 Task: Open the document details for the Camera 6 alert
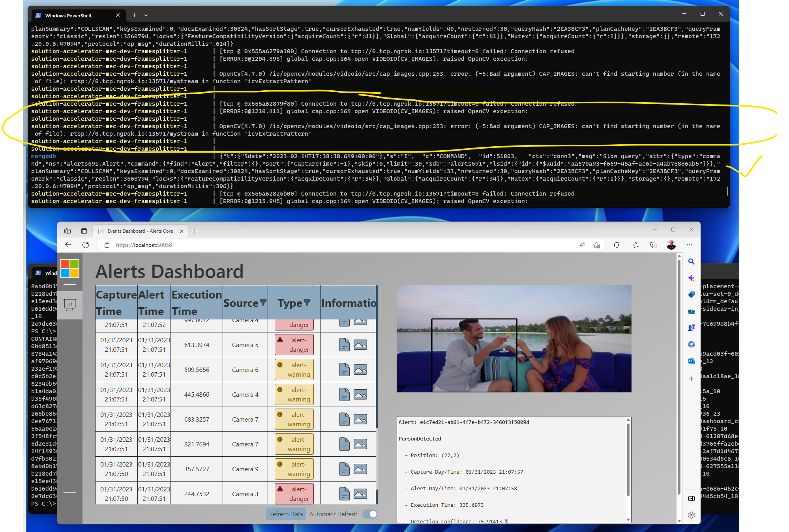(344, 370)
